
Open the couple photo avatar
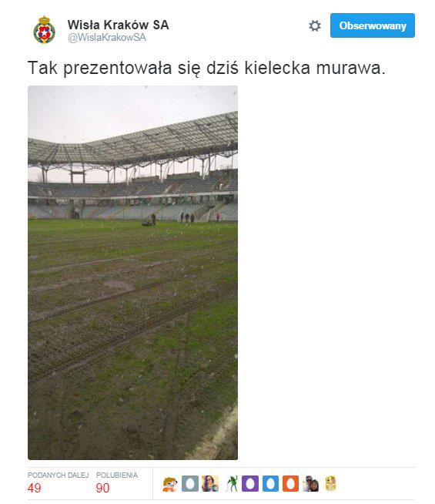[310, 484]
